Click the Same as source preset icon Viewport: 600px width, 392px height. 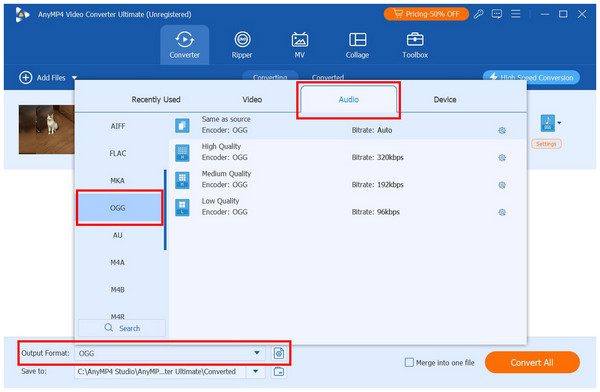pyautogui.click(x=182, y=126)
